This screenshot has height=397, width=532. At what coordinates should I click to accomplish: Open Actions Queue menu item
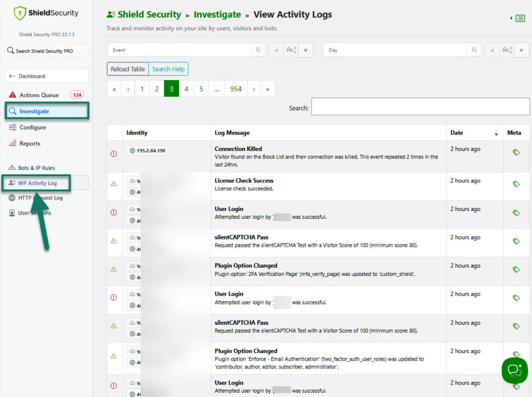tap(47, 95)
